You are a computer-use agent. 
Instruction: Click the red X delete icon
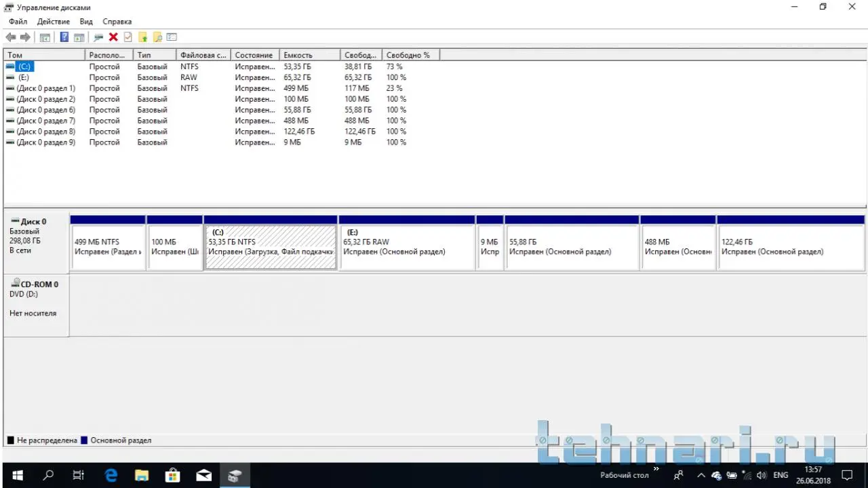[x=113, y=37]
